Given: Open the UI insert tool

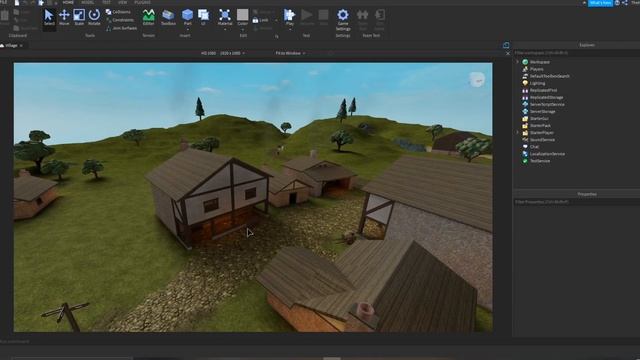Looking at the screenshot, I should (203, 18).
